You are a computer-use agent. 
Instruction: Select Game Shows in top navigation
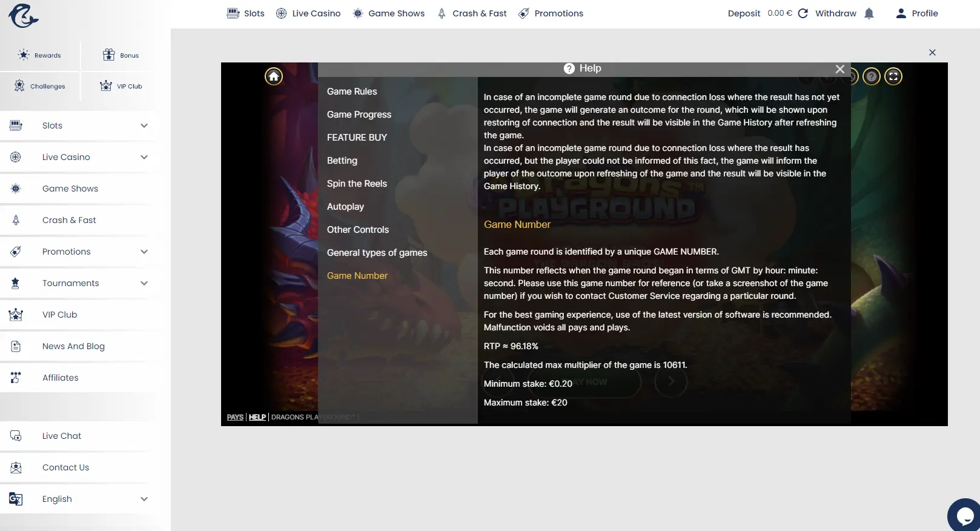389,13
